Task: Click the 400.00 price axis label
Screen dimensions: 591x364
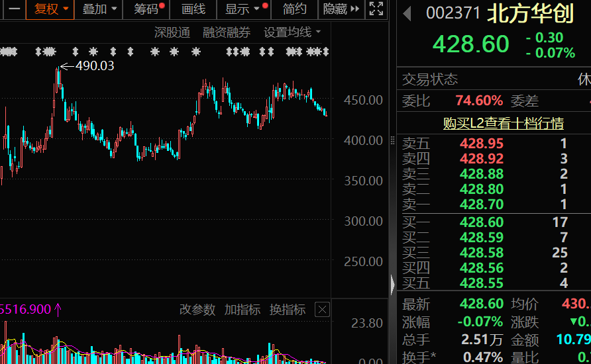Action: pyautogui.click(x=363, y=140)
